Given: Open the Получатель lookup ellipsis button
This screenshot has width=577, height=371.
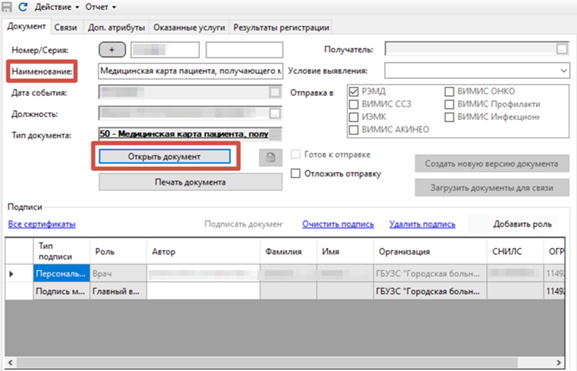Looking at the screenshot, I should [x=562, y=49].
